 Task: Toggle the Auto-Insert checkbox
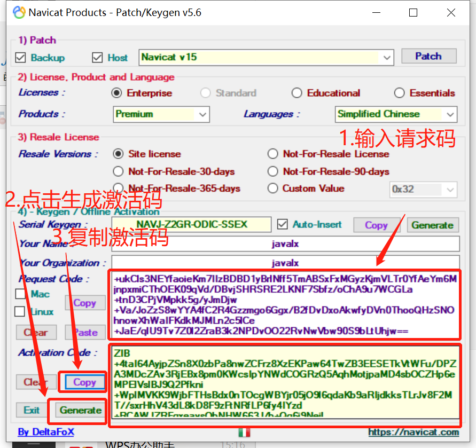tap(282, 224)
